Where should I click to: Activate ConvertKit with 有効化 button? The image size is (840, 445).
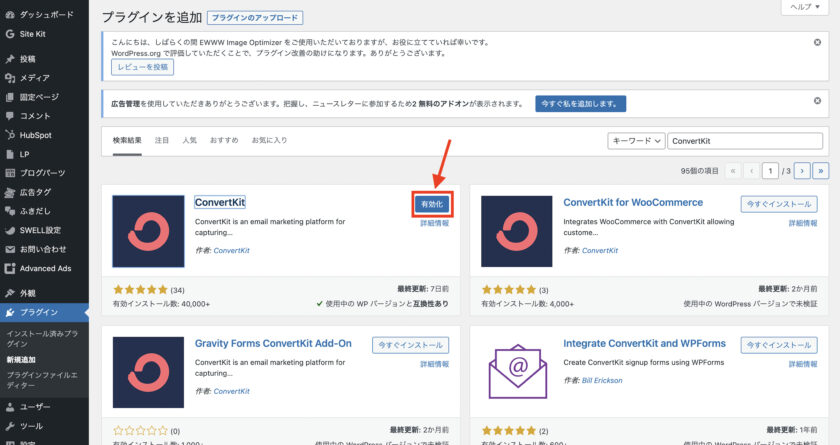coord(432,204)
